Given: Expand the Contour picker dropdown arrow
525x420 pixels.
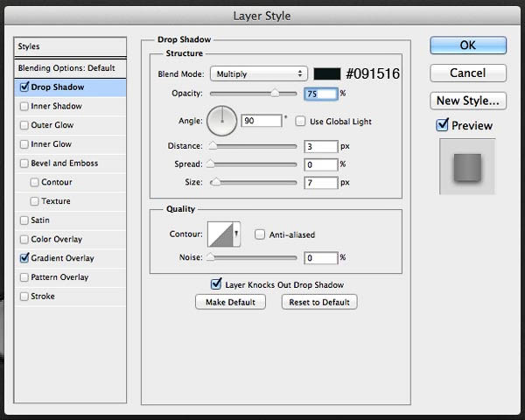Looking at the screenshot, I should (236, 234).
